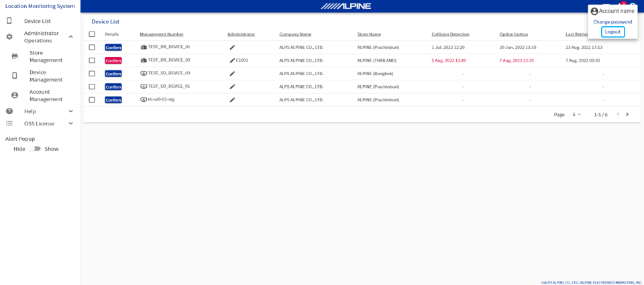Toggle the Alert Popup Hide/Show switch
The height and width of the screenshot is (285, 644).
35,149
